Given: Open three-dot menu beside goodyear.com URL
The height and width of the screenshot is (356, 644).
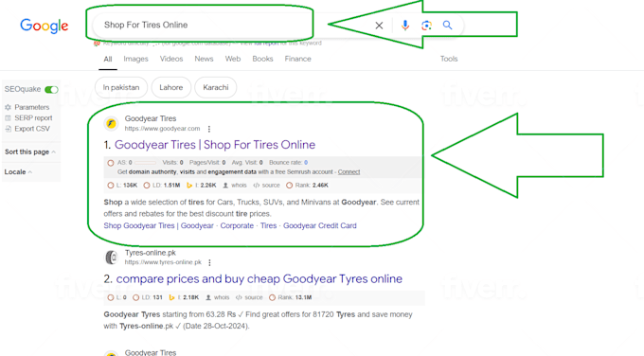Looking at the screenshot, I should pos(209,129).
